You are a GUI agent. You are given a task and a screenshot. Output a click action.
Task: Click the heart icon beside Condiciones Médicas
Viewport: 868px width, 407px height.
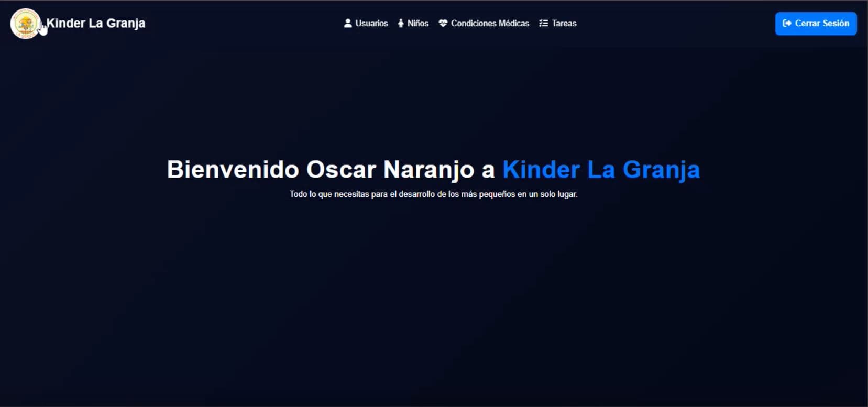coord(443,23)
